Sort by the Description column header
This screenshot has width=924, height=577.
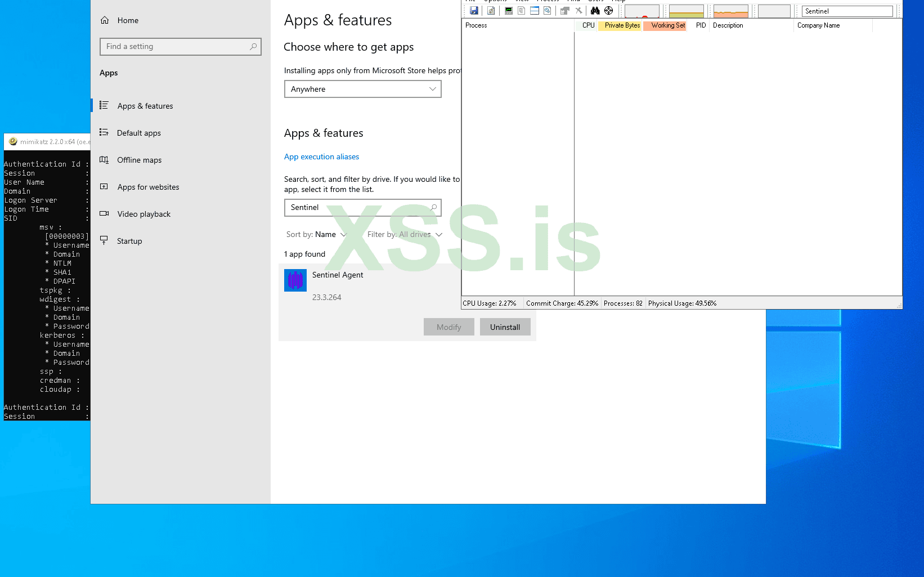click(728, 25)
